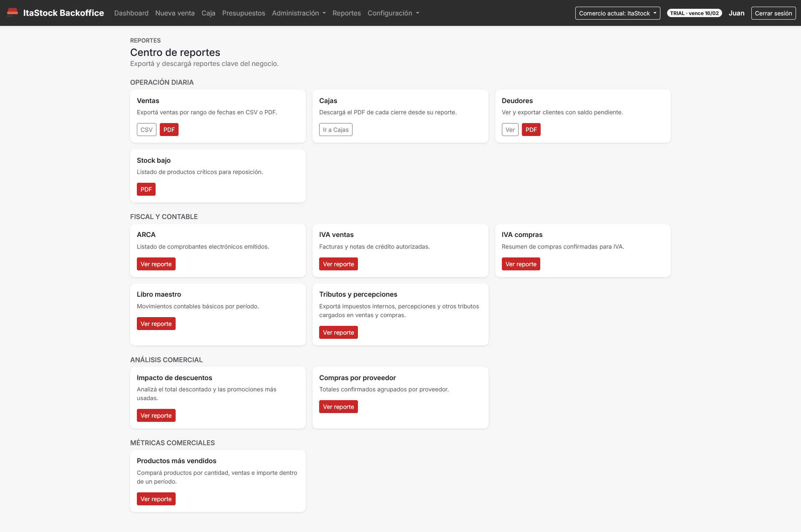The height and width of the screenshot is (532, 801).
Task: Click the Stock bajo card title
Action: (x=154, y=160)
